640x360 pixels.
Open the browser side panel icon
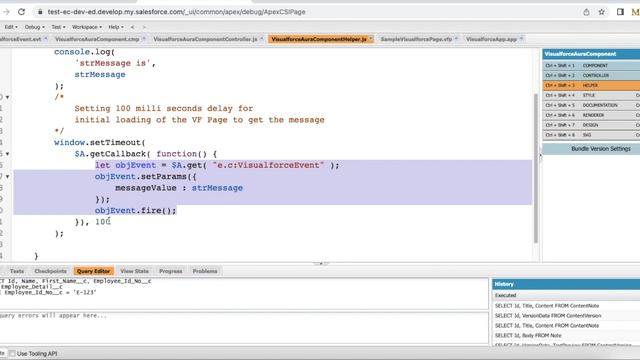(620, 12)
